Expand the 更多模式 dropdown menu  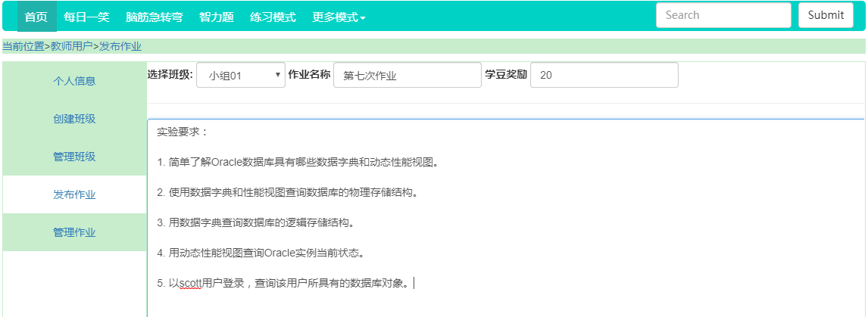339,17
